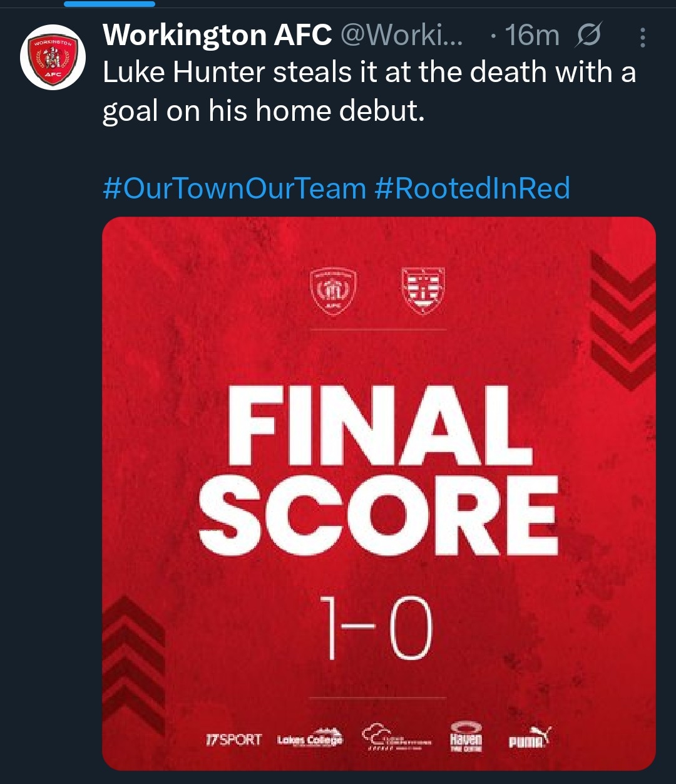Tap the slashed-circle icon beside the timestamp
This screenshot has width=676, height=784.
(588, 36)
